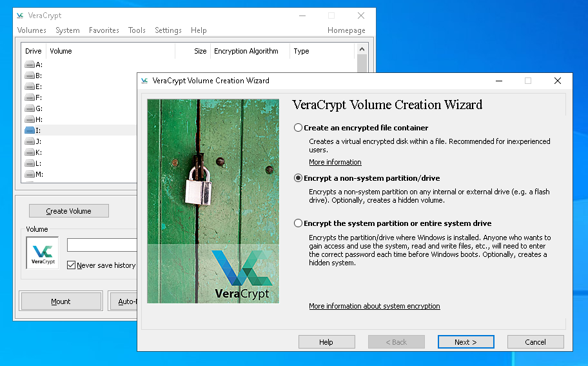Click the highlighted I: drive icon
Viewport: 588px width, 366px height.
pyautogui.click(x=30, y=130)
